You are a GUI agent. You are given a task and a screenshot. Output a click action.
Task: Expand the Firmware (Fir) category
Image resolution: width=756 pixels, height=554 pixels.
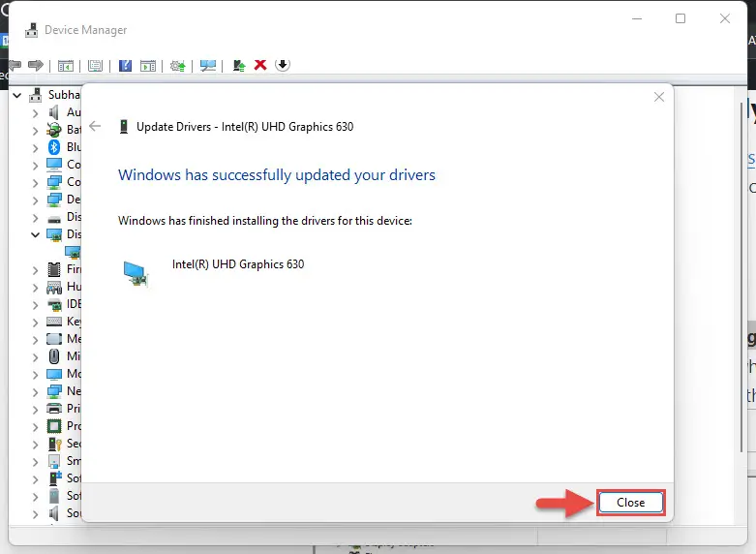tap(35, 270)
